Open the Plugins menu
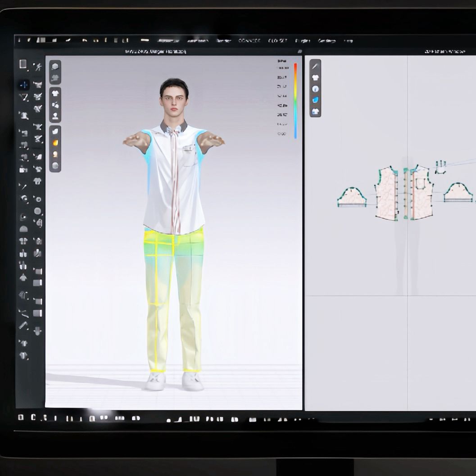 (x=303, y=41)
